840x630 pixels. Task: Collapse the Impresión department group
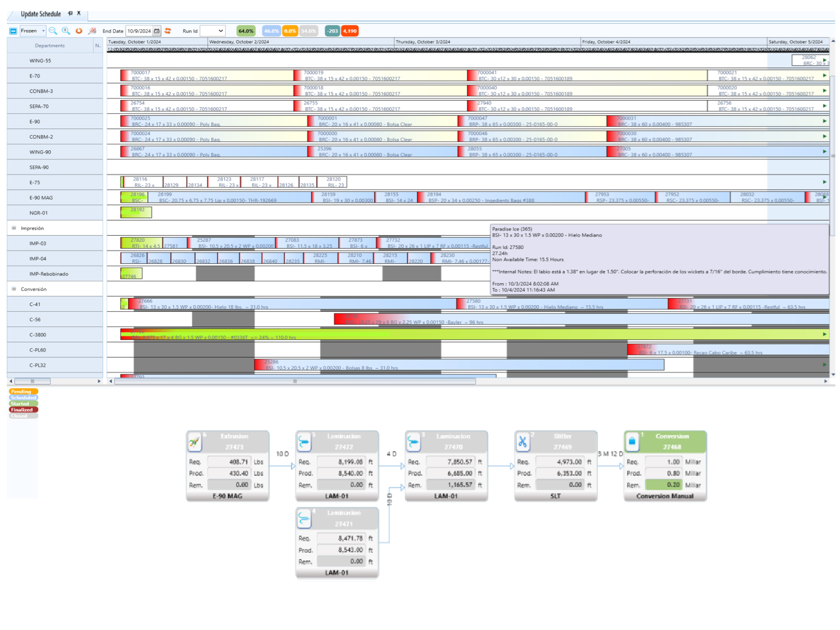(14, 228)
